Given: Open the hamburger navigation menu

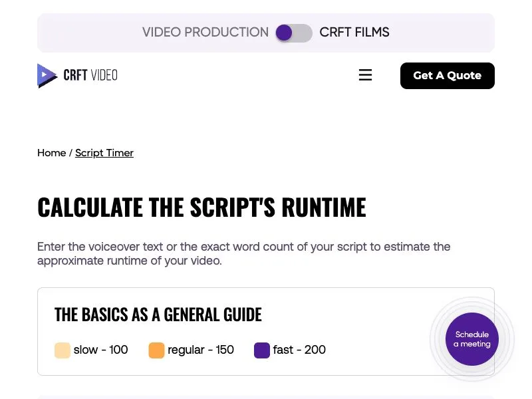Looking at the screenshot, I should 365,75.
